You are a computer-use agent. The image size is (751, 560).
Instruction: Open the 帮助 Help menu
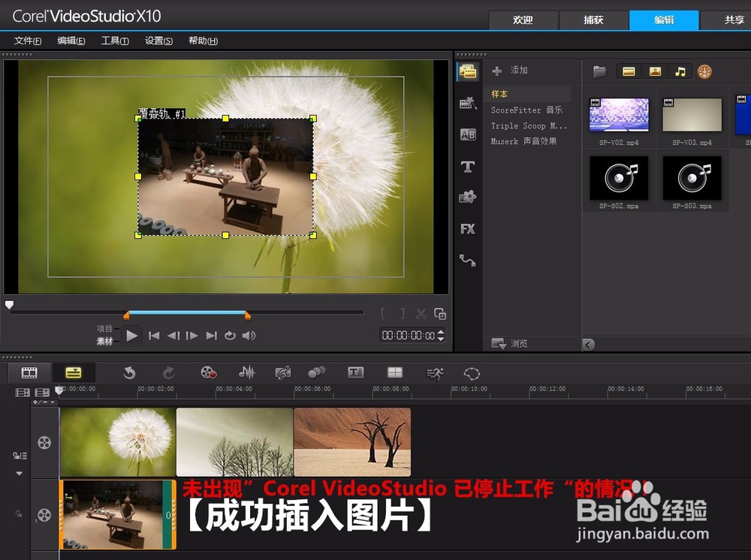tap(203, 41)
